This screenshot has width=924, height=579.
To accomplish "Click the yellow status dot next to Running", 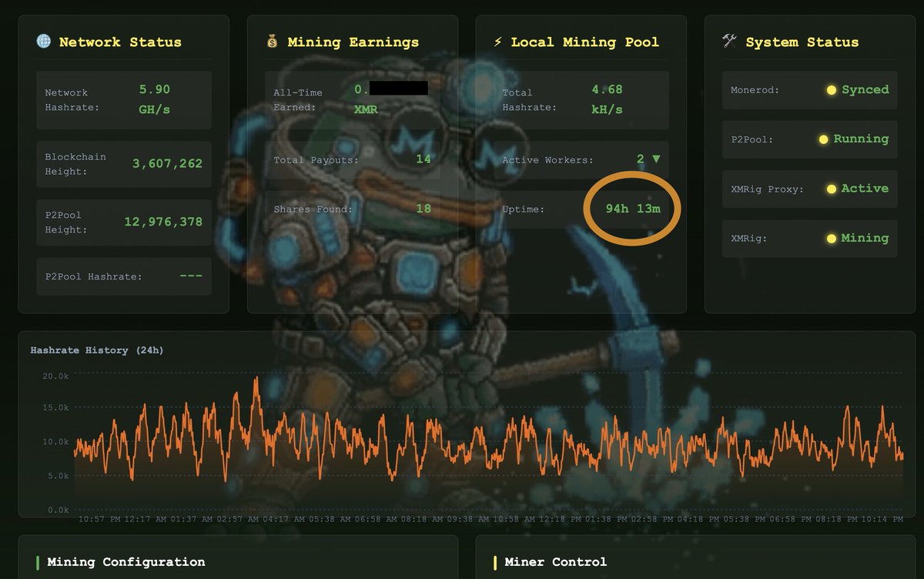I will pos(823,139).
